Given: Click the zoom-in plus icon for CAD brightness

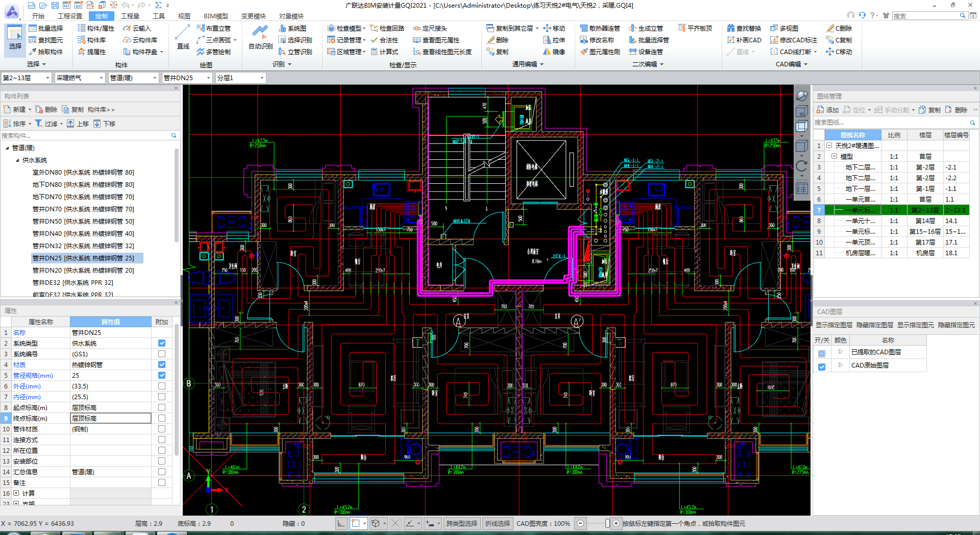Looking at the screenshot, I should pos(616,524).
